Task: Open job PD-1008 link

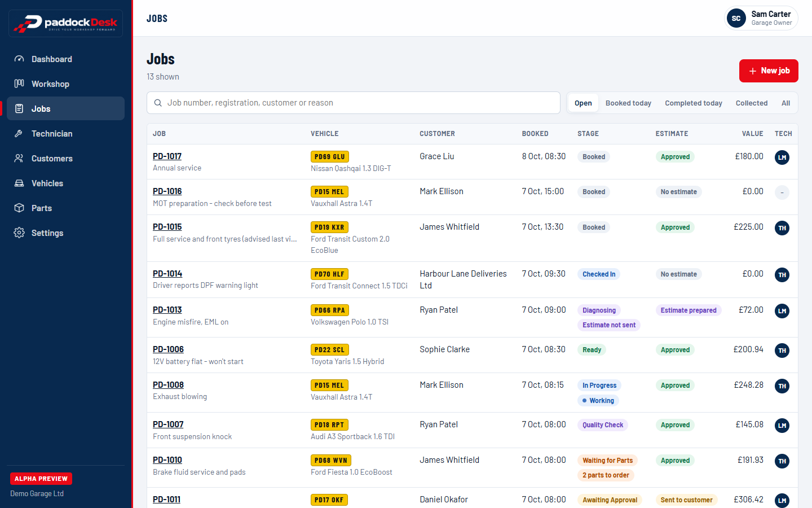Action: pyautogui.click(x=168, y=385)
